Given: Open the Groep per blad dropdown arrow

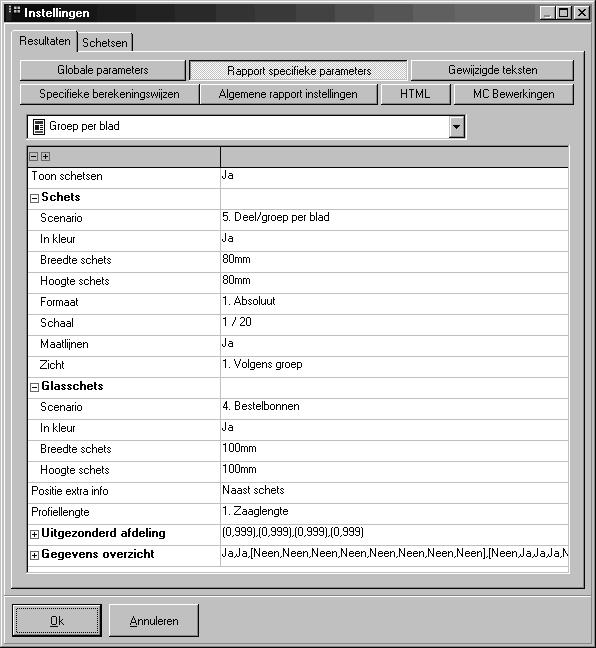Looking at the screenshot, I should tap(456, 126).
